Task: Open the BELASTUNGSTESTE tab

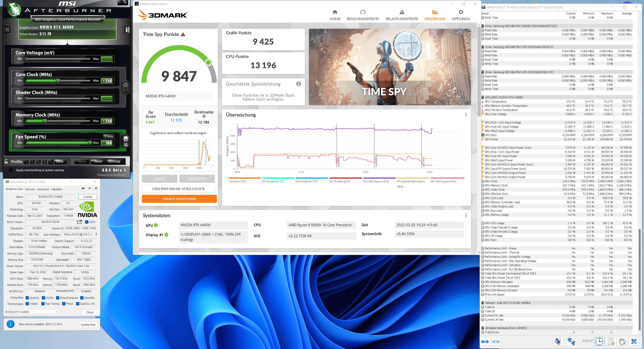Action: 402,15
